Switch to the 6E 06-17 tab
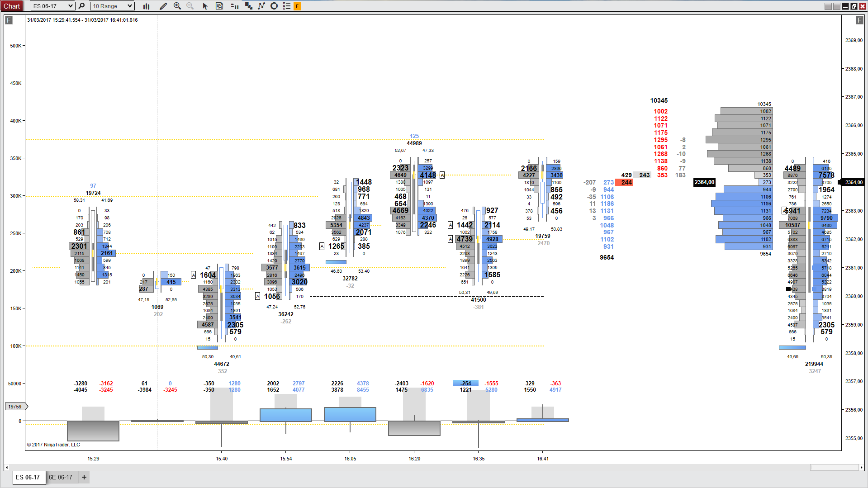 [61, 477]
